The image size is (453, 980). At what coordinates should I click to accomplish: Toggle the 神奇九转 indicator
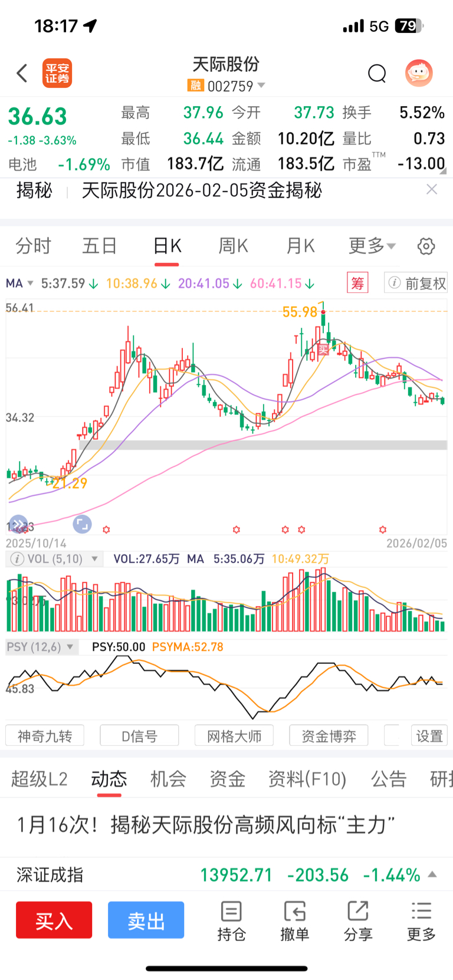[x=45, y=736]
